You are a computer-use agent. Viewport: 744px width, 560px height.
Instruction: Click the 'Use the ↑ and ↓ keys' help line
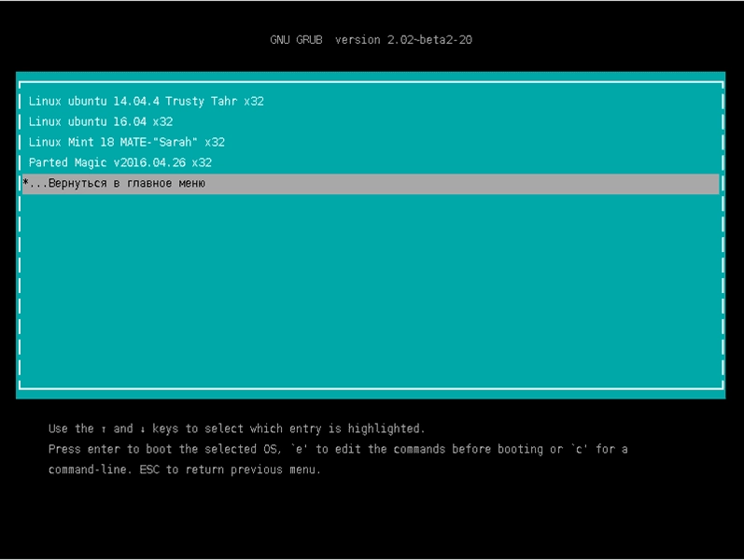[236, 428]
